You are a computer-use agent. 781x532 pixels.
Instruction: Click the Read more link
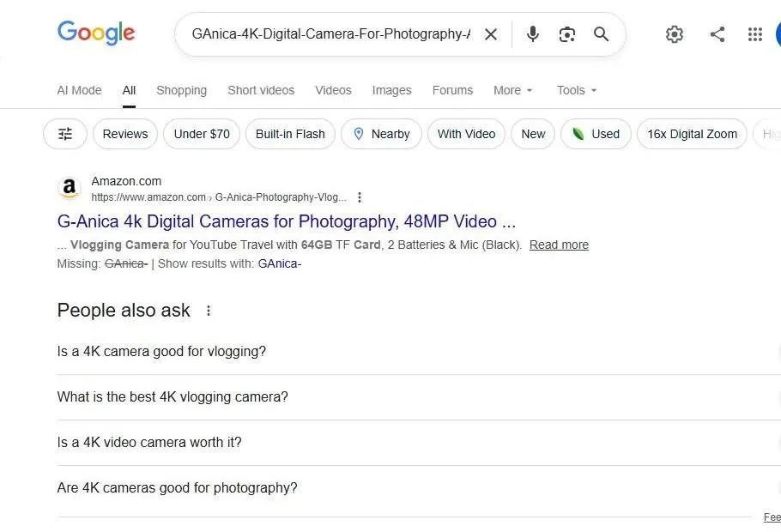559,245
